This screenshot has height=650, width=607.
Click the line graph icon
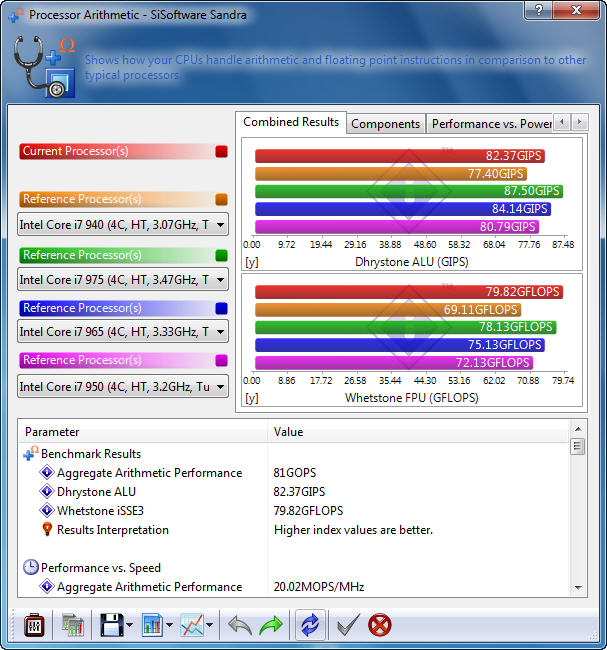click(192, 625)
